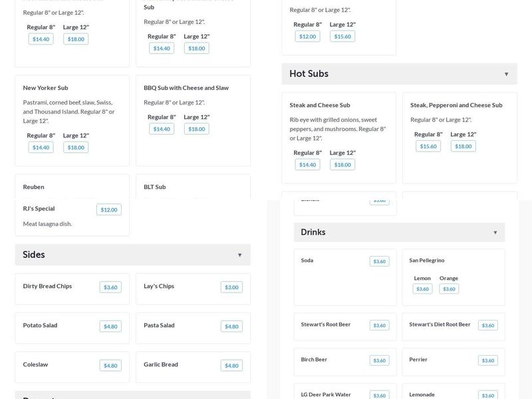Choose Pasta Salad $4.80 price

pos(231,327)
